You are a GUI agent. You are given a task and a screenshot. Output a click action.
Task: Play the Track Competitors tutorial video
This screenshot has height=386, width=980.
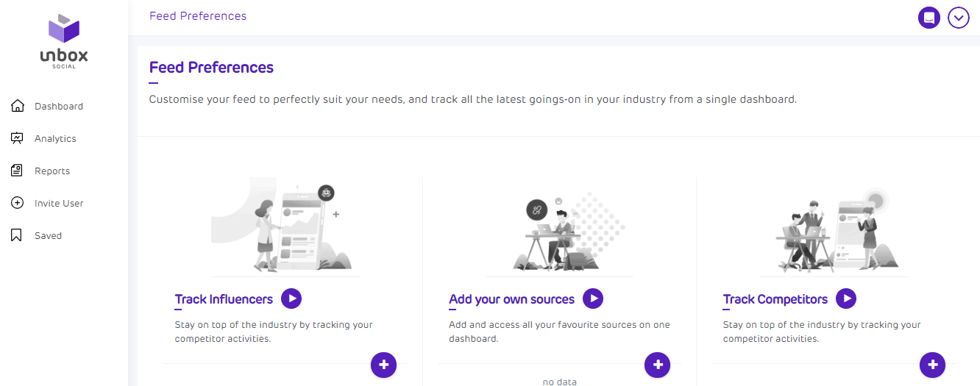[846, 299]
